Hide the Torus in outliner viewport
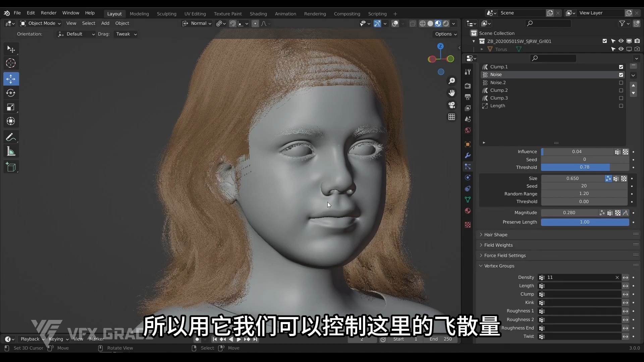 pos(621,49)
